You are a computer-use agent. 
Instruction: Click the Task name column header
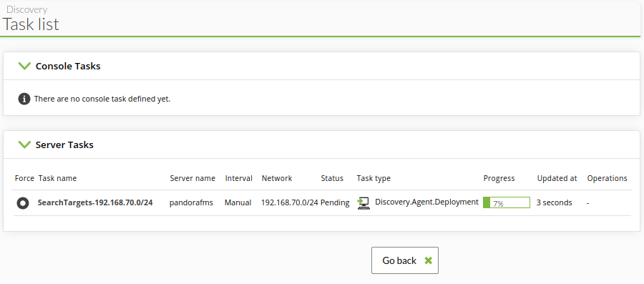coord(57,178)
